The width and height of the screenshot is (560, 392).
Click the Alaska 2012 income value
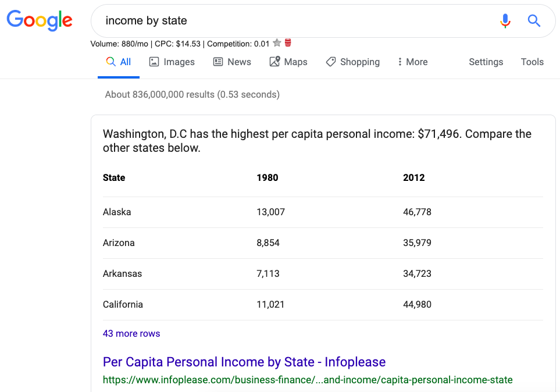click(417, 212)
